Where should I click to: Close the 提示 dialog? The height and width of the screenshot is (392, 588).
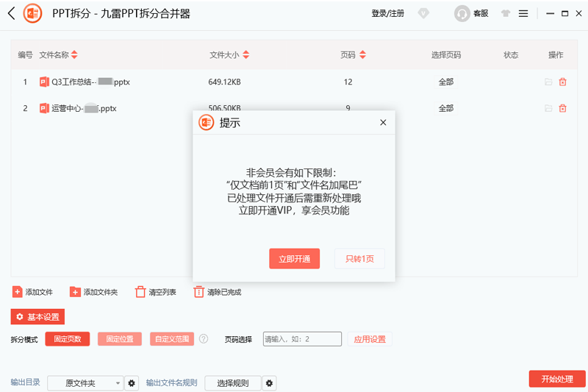click(x=383, y=122)
